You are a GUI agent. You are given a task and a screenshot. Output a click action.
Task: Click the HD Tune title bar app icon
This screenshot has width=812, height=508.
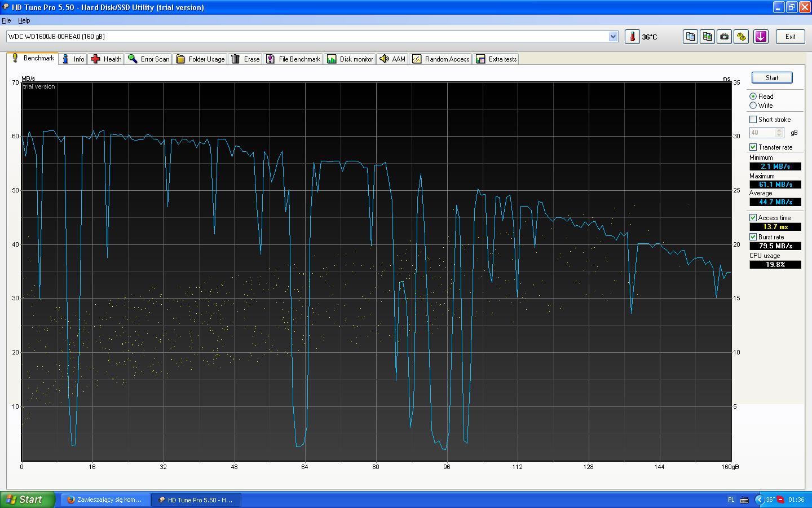[x=6, y=7]
